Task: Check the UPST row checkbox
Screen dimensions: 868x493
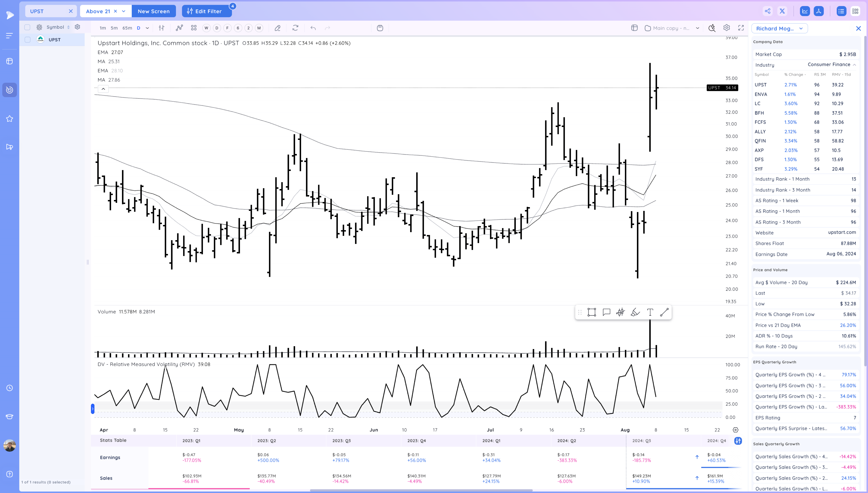Action: 28,40
